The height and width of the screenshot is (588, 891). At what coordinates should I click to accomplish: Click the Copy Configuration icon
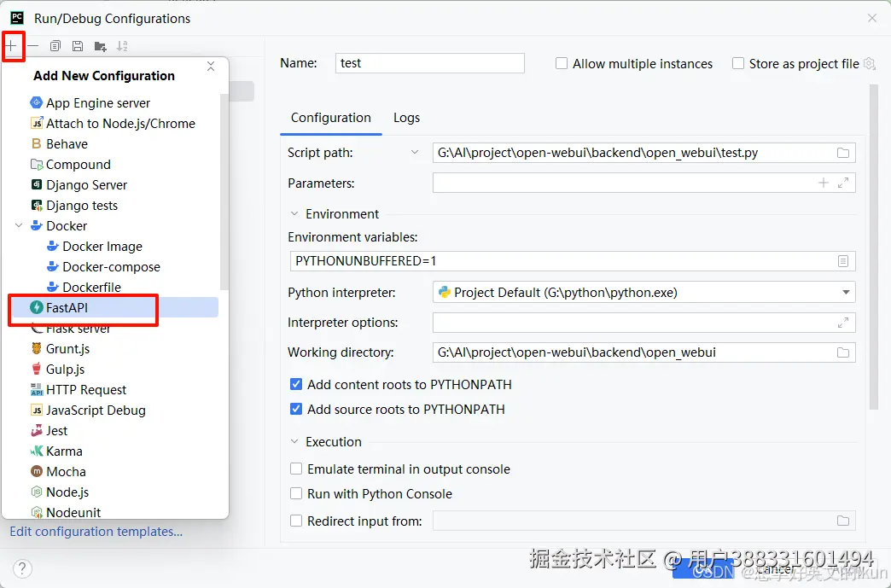click(x=55, y=46)
